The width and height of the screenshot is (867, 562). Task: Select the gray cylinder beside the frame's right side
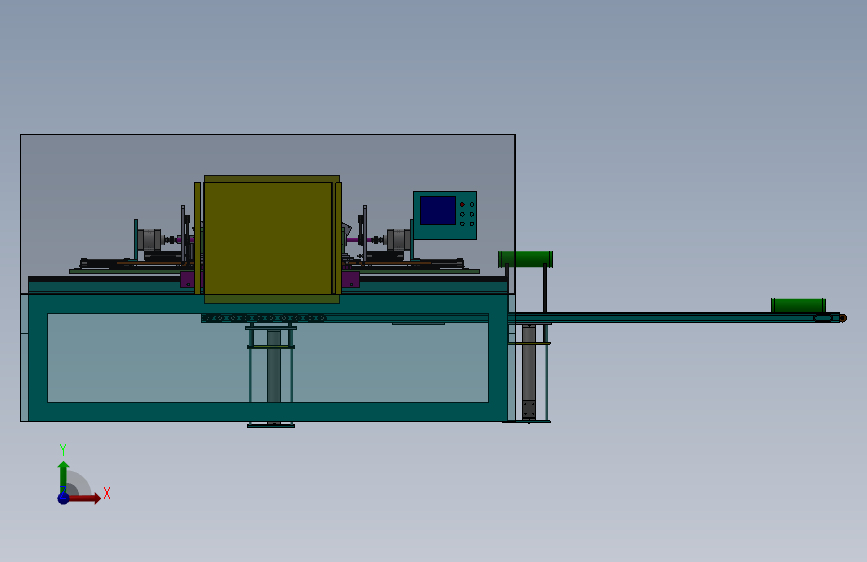tap(529, 372)
